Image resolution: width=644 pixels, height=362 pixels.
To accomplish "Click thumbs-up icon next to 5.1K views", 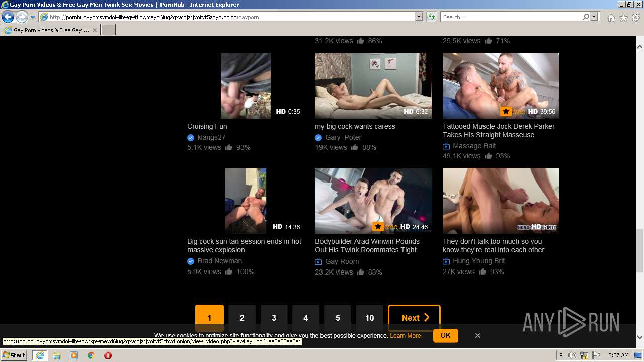I will coord(229,147).
